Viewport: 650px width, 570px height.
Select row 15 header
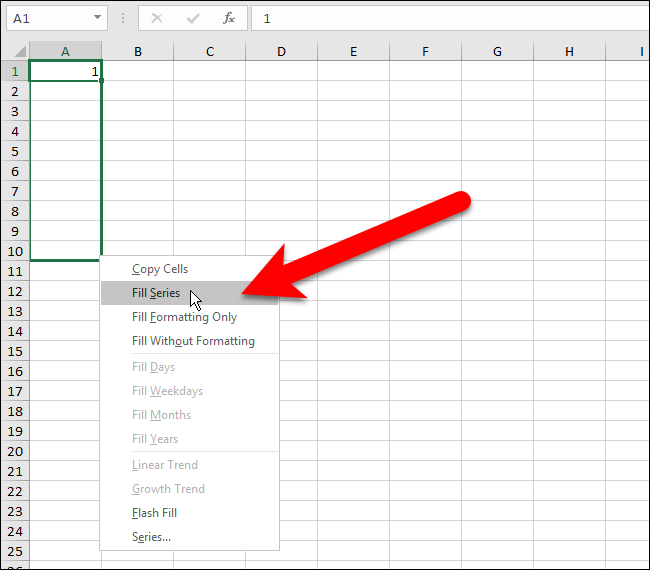click(x=15, y=352)
